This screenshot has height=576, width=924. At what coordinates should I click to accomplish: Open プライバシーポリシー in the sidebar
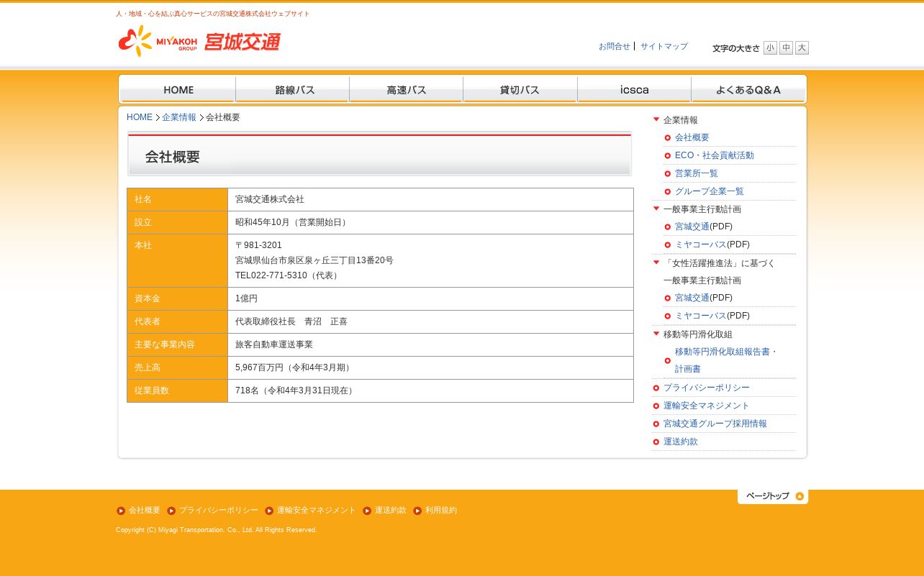pos(707,388)
